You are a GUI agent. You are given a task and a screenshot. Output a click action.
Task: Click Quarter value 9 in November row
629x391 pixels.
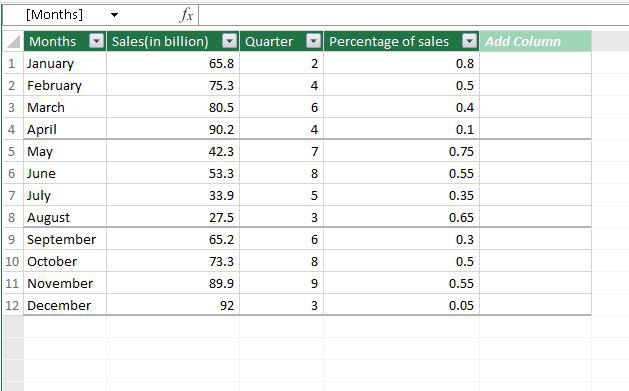point(282,283)
